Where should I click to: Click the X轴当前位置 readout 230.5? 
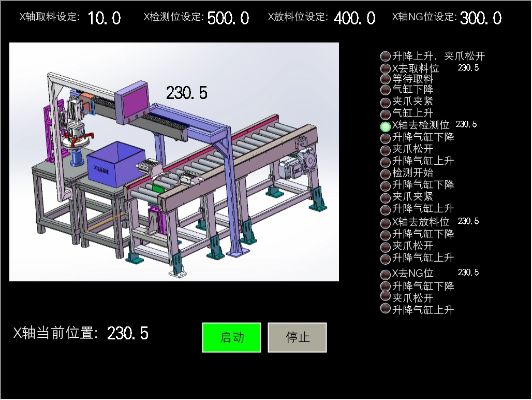pos(126,333)
